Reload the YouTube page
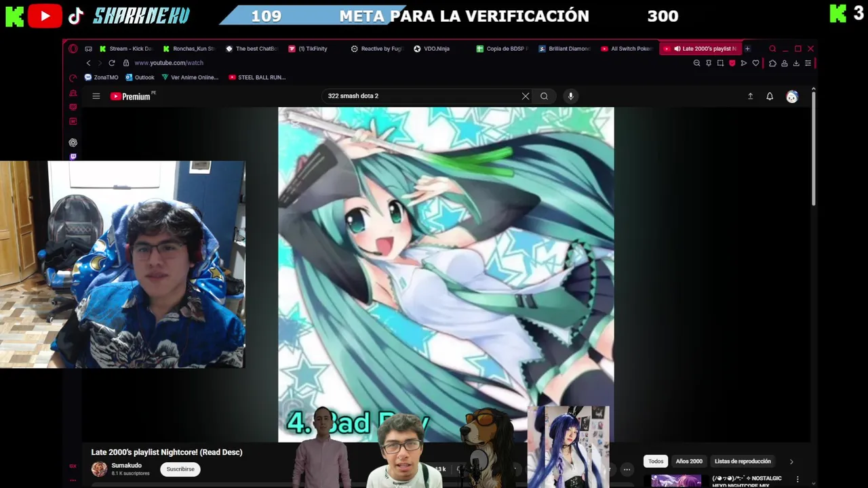 pyautogui.click(x=112, y=63)
